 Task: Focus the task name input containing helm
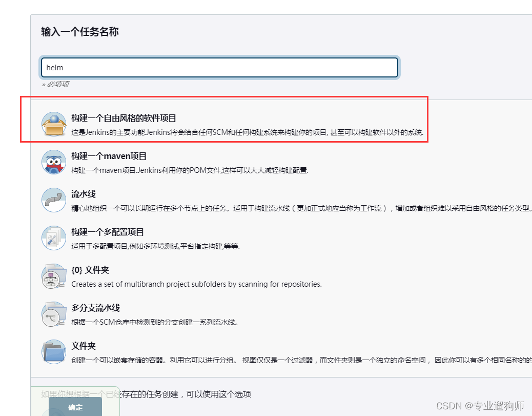point(219,68)
